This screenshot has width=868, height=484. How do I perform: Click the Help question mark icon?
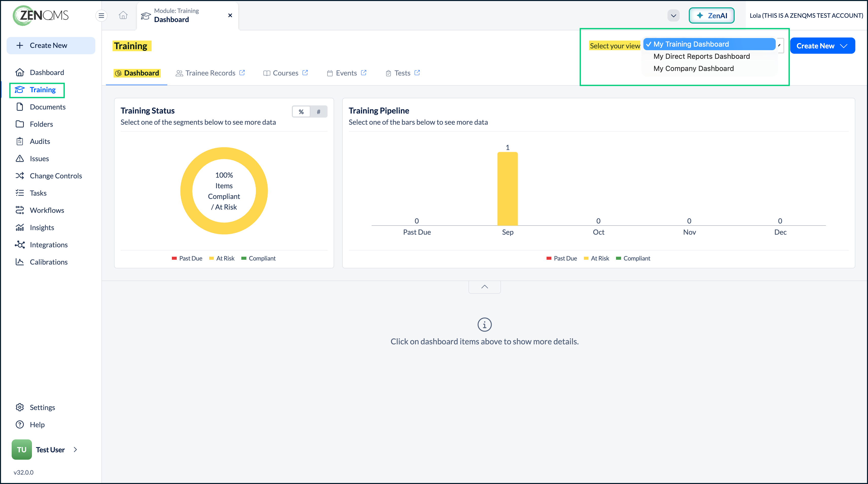(x=20, y=424)
